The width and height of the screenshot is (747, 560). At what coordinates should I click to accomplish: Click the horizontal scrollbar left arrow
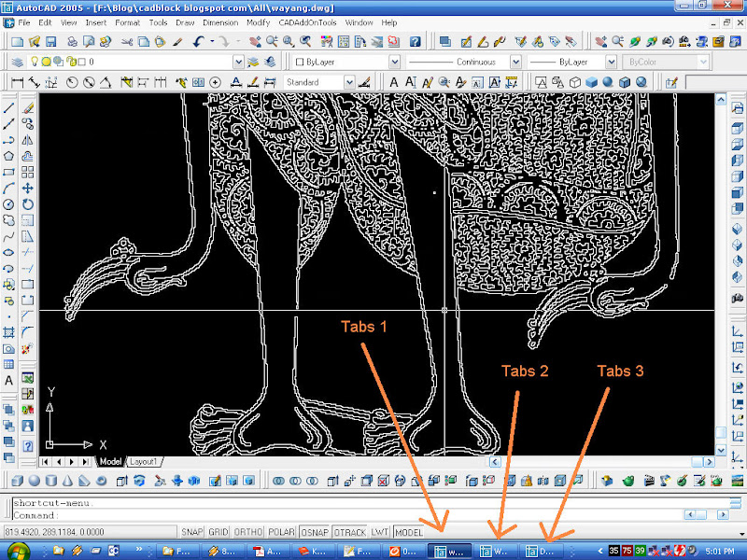coord(495,461)
